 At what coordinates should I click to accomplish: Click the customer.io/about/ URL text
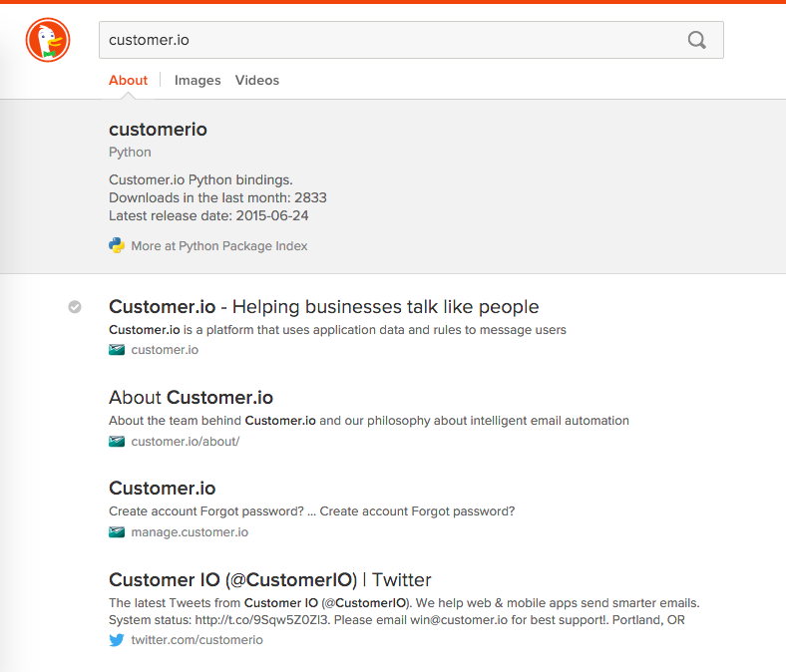coord(186,442)
